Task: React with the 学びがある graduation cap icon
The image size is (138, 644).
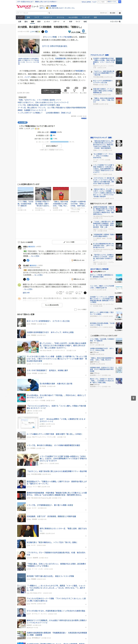Action: pos(66,90)
